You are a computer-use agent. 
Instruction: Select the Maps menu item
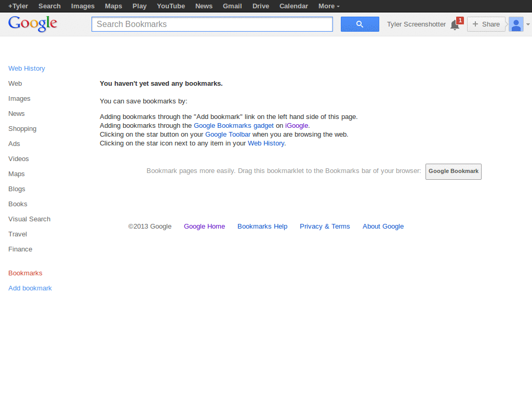[113, 6]
